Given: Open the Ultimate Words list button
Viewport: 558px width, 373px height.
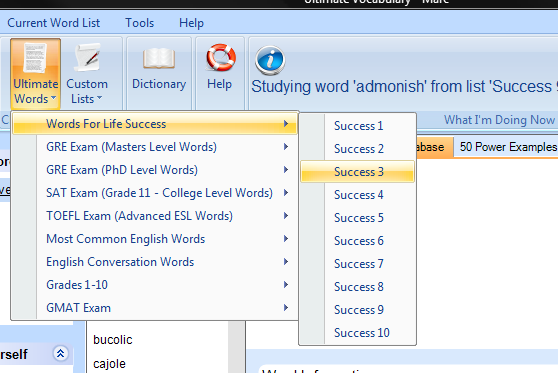Looking at the screenshot, I should [35, 74].
